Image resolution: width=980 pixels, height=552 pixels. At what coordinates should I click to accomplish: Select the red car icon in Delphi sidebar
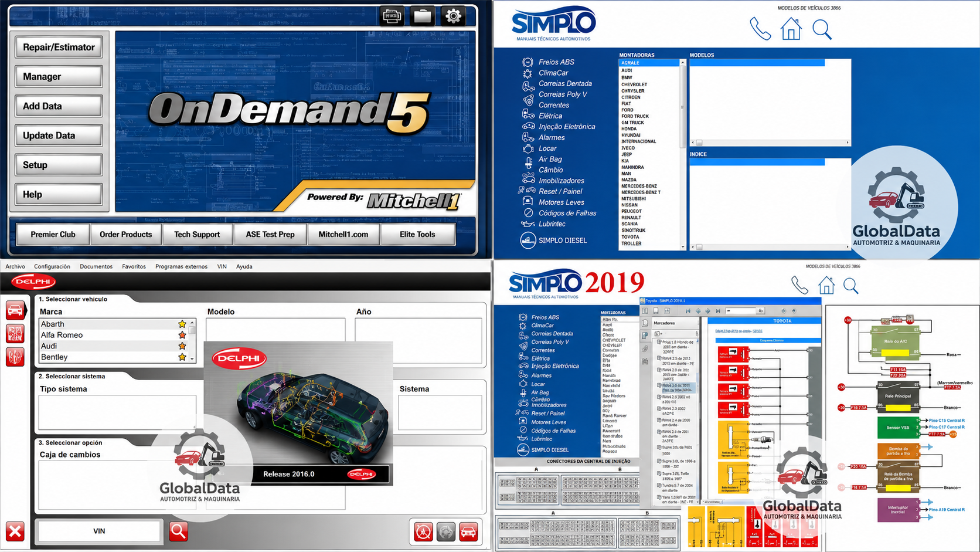[15, 310]
